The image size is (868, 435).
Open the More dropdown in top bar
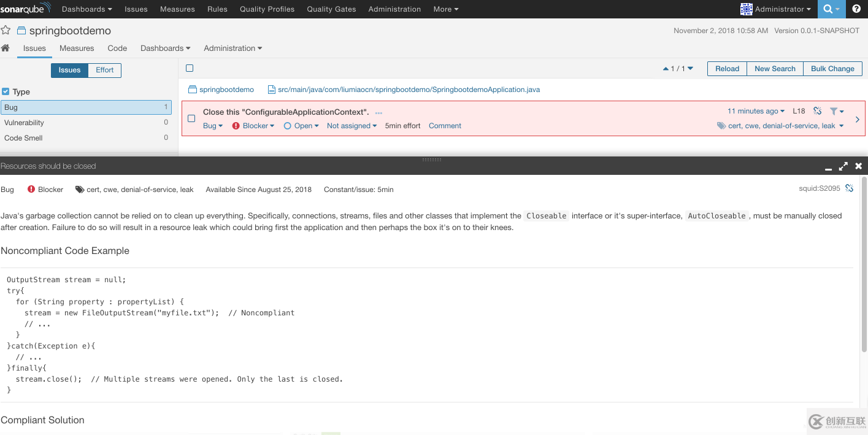point(446,9)
